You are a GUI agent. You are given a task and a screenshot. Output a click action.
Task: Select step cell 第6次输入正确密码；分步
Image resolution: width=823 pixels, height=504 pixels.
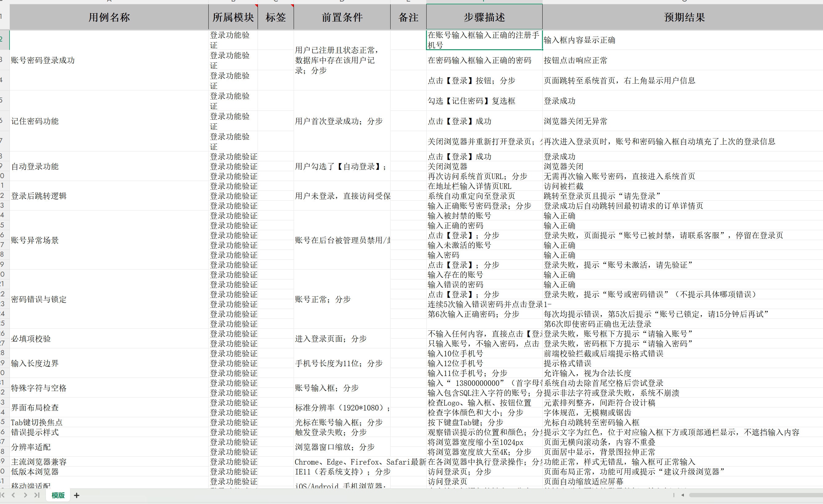(484, 314)
